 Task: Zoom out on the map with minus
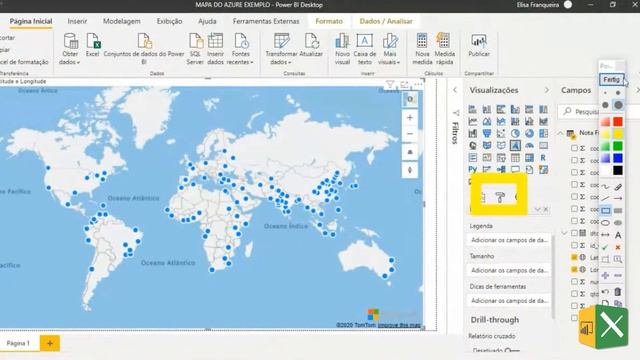click(x=410, y=134)
